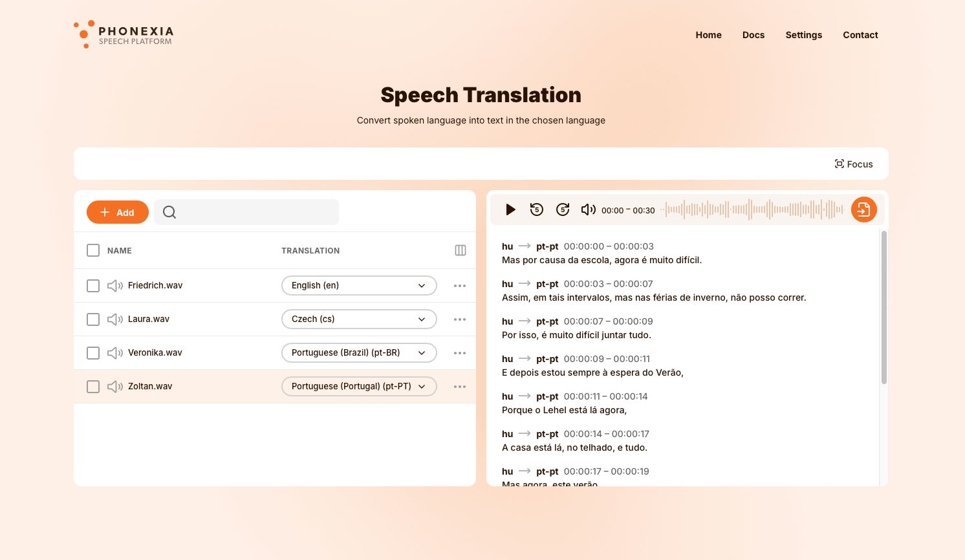Toggle the select-all checkbox in the header
Image resolution: width=965 pixels, height=560 pixels.
pyautogui.click(x=92, y=250)
